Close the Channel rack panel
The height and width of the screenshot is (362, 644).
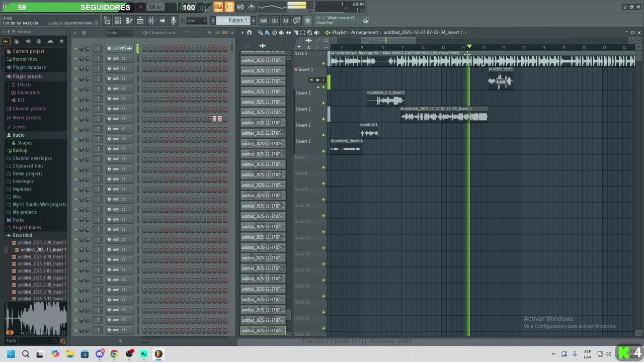coord(232,33)
